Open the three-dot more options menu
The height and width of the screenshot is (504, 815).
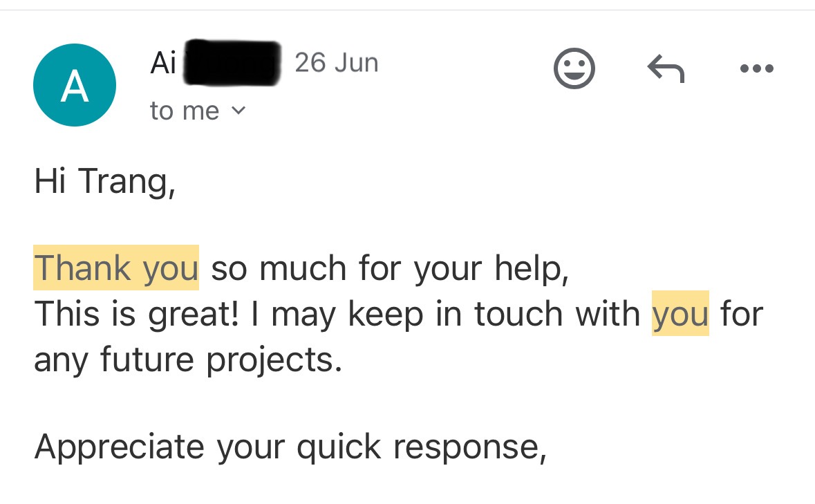(x=757, y=68)
